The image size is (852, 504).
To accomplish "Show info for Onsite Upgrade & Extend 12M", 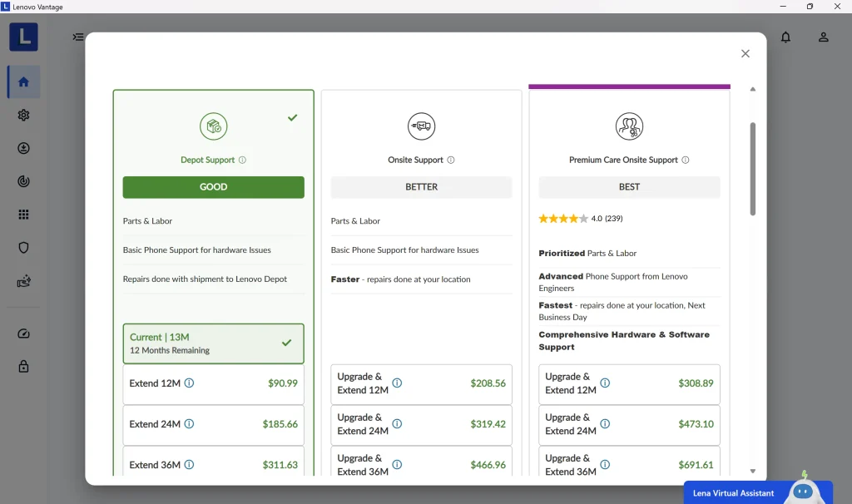I will [x=397, y=383].
